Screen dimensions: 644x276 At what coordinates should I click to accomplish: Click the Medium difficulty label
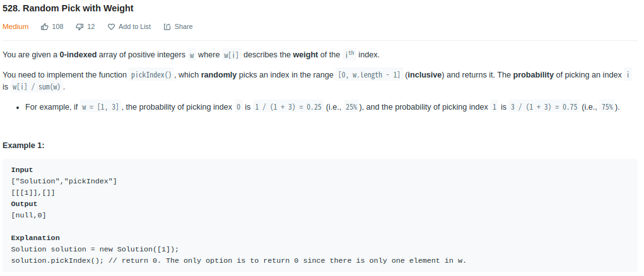point(16,26)
